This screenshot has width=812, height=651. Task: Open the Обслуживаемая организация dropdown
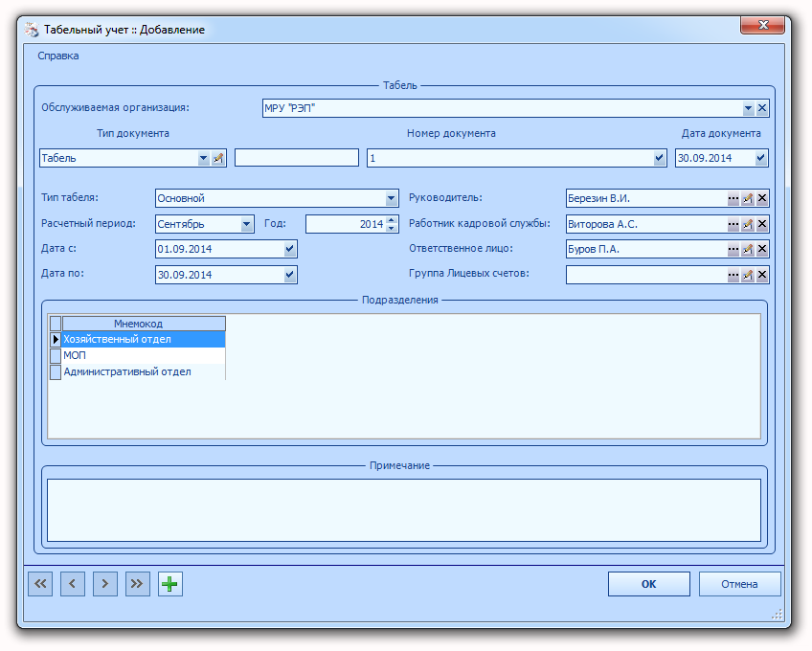[x=748, y=108]
